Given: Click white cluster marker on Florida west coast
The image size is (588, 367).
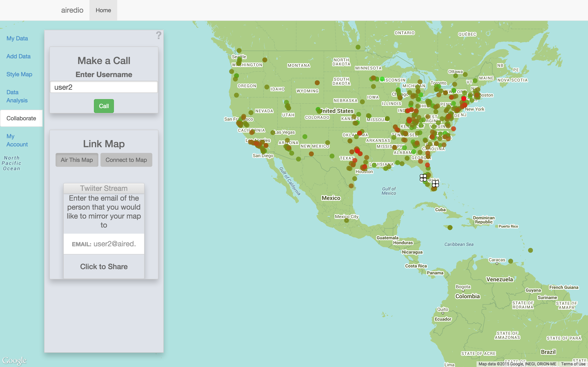Looking at the screenshot, I should coord(423,178).
